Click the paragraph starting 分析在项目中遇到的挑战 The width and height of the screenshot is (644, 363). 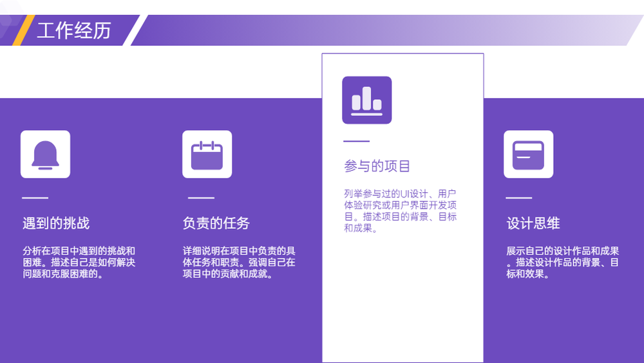coord(79,262)
